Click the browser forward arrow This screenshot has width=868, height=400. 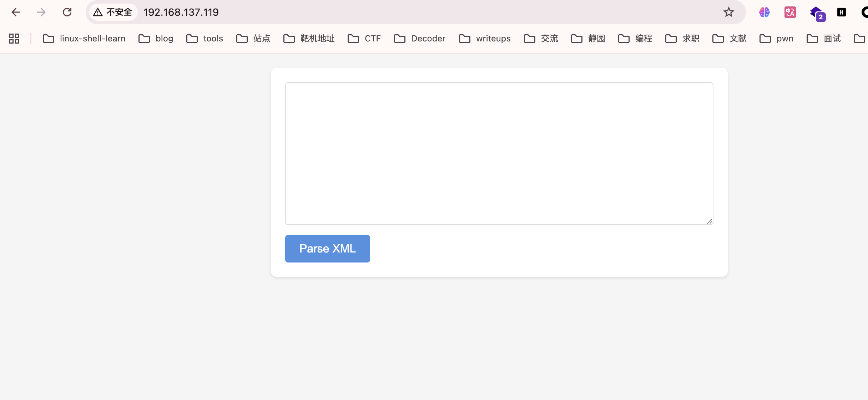[x=41, y=12]
